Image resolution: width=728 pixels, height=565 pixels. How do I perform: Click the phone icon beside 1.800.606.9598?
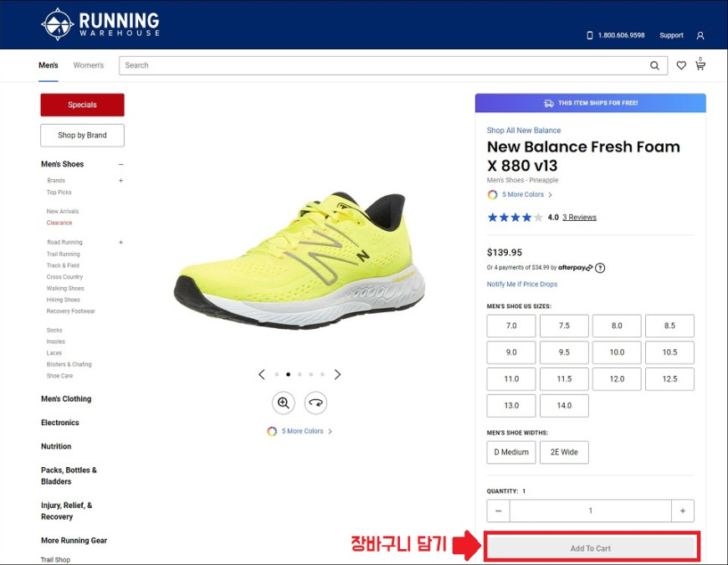coord(590,35)
